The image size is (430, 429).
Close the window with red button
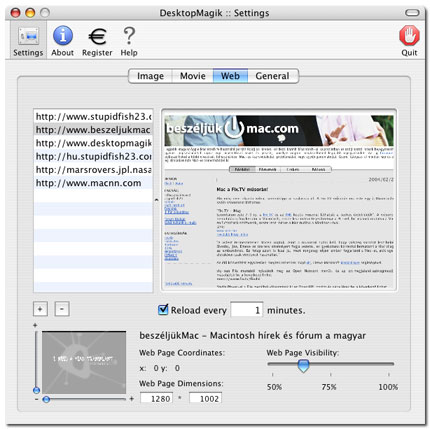point(16,13)
